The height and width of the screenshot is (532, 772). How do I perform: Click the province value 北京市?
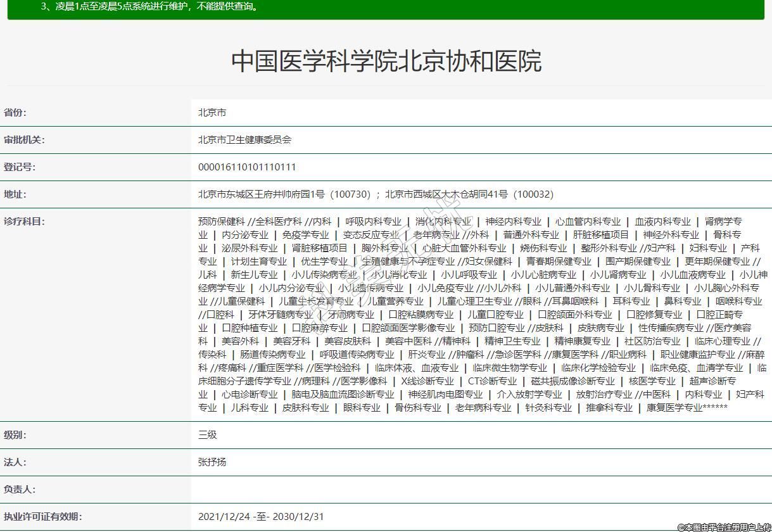tap(212, 113)
